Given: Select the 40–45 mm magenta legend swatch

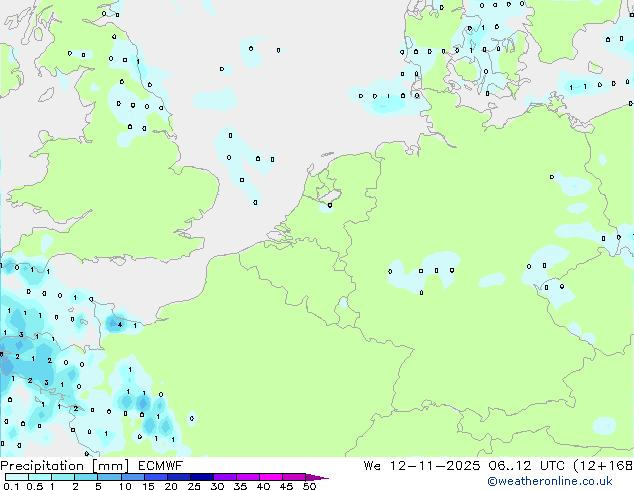Looking at the screenshot, I should 271,477.
